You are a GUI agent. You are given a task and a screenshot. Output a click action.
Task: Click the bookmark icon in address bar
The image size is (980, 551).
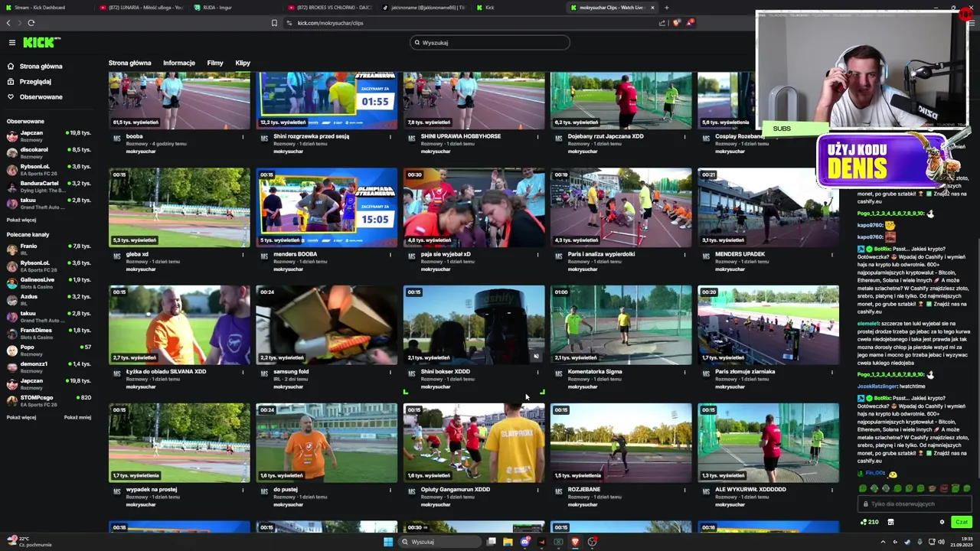[274, 23]
